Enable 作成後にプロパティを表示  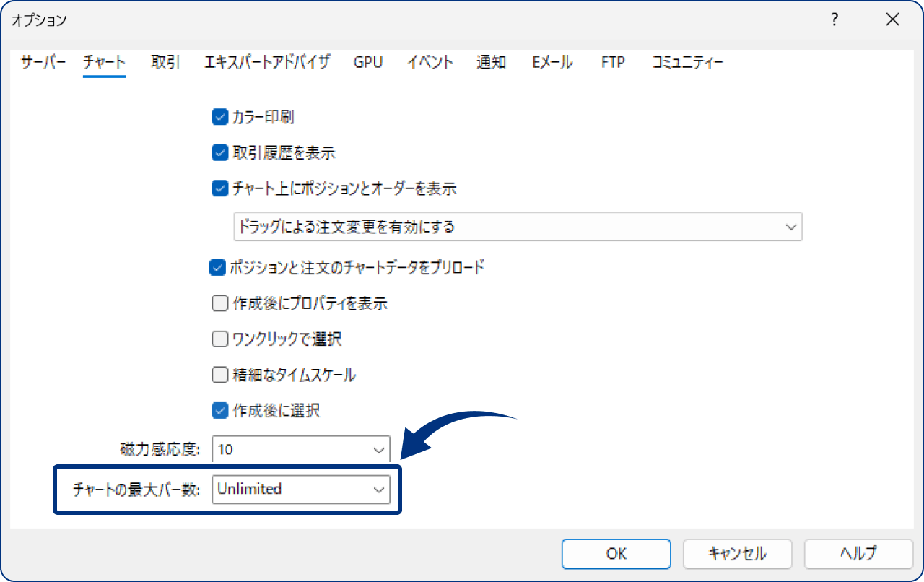click(x=219, y=303)
